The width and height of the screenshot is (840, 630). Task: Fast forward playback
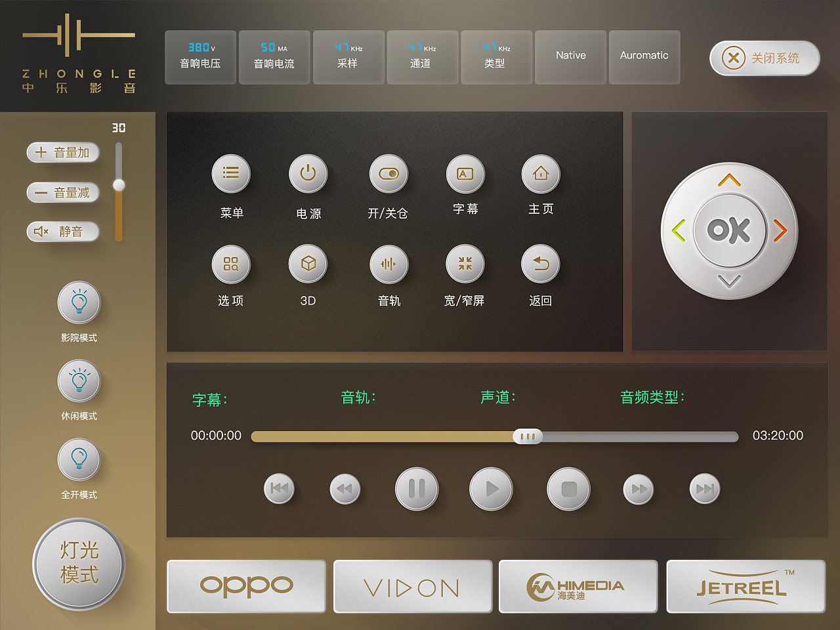(639, 489)
